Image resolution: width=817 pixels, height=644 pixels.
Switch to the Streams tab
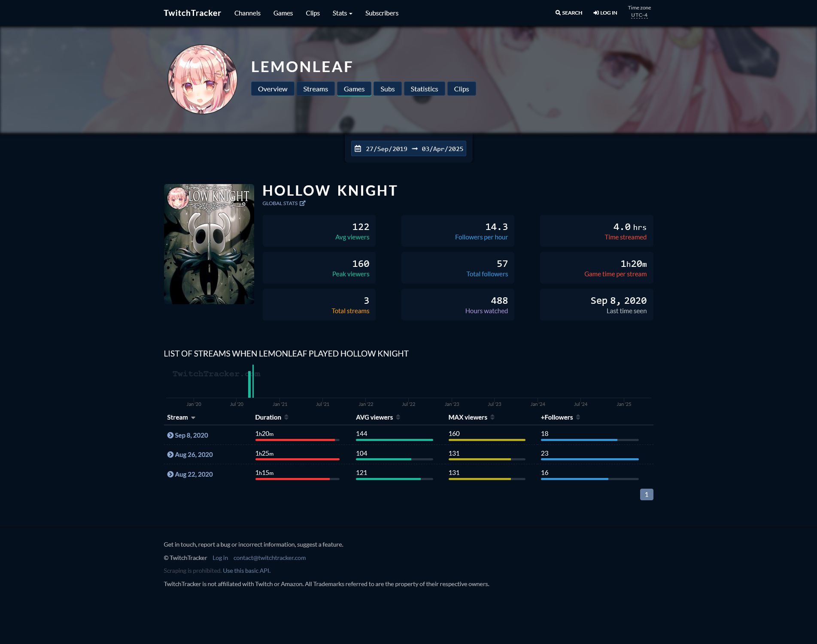tap(316, 89)
